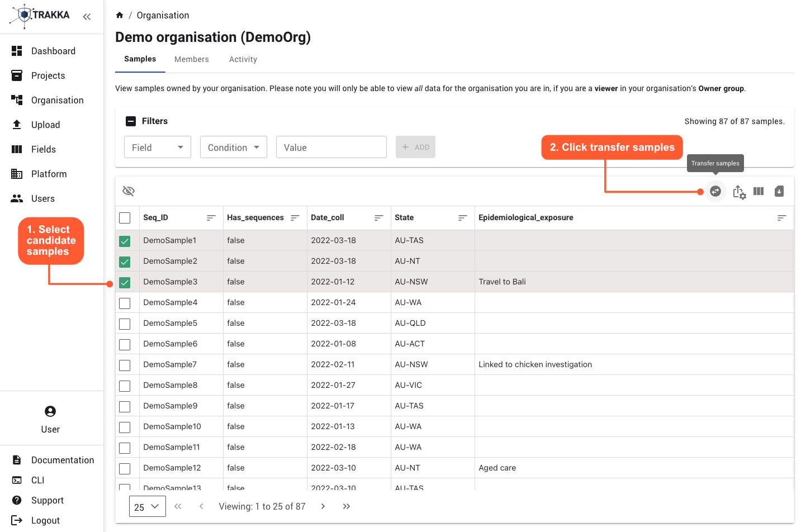801x532 pixels.
Task: Check DemoSample4 checkbox
Action: [x=125, y=303]
